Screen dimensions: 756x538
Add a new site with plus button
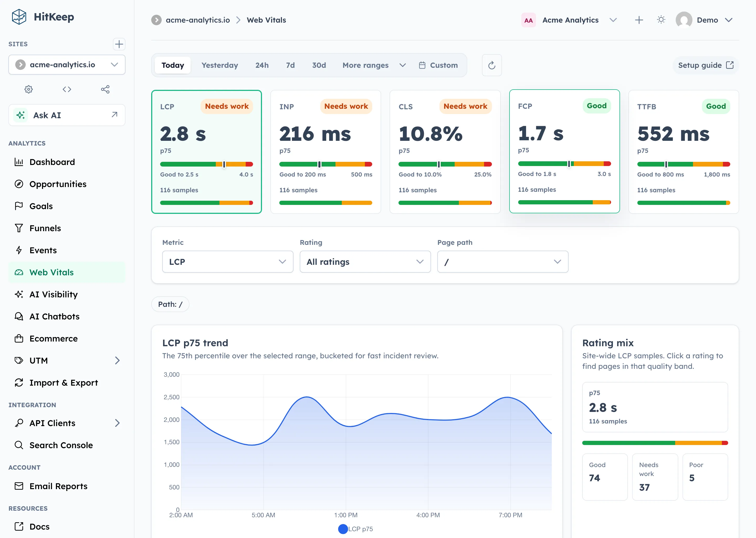pyautogui.click(x=119, y=44)
